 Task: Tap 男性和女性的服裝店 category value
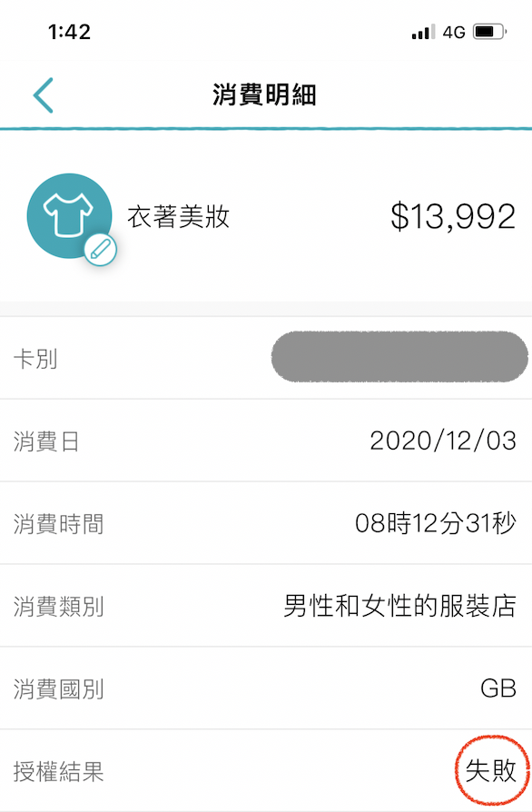point(399,606)
